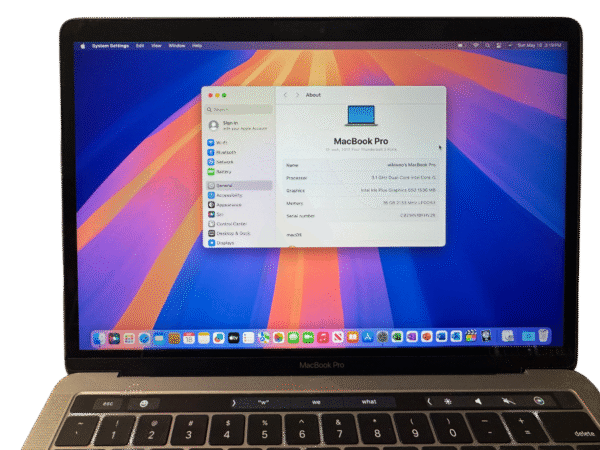Open Desktop & Dock settings
Viewport: 600px width, 450px height.
coord(239,233)
